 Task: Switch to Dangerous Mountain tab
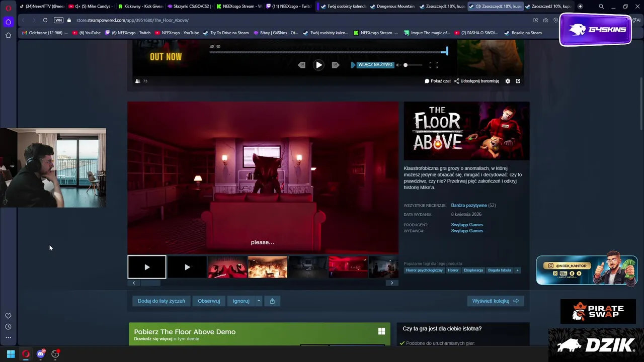(392, 7)
